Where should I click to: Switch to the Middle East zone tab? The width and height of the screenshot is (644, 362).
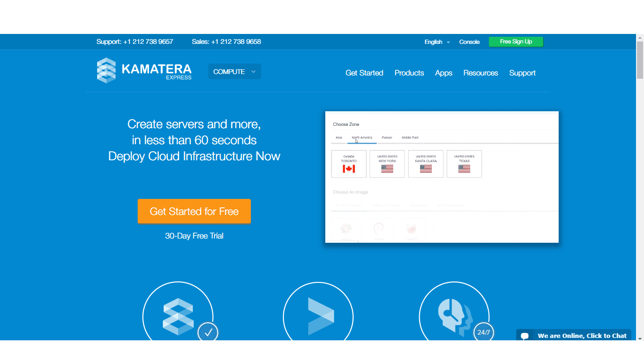pyautogui.click(x=410, y=138)
